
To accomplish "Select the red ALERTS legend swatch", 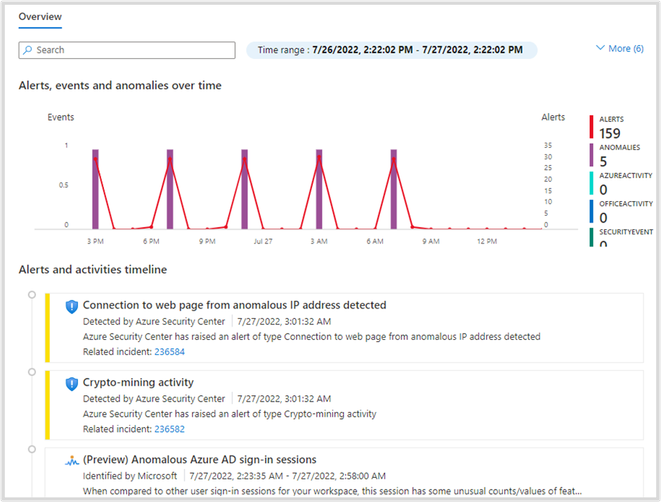I will point(591,126).
